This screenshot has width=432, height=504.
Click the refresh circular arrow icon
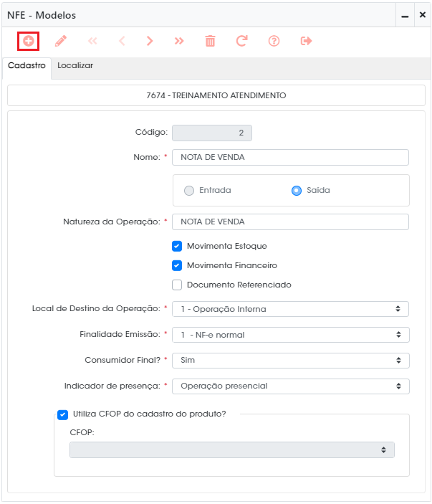coord(242,41)
